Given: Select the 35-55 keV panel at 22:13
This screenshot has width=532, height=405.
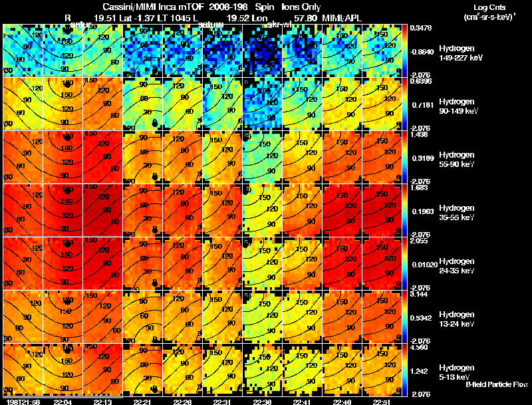Looking at the screenshot, I should (102, 211).
